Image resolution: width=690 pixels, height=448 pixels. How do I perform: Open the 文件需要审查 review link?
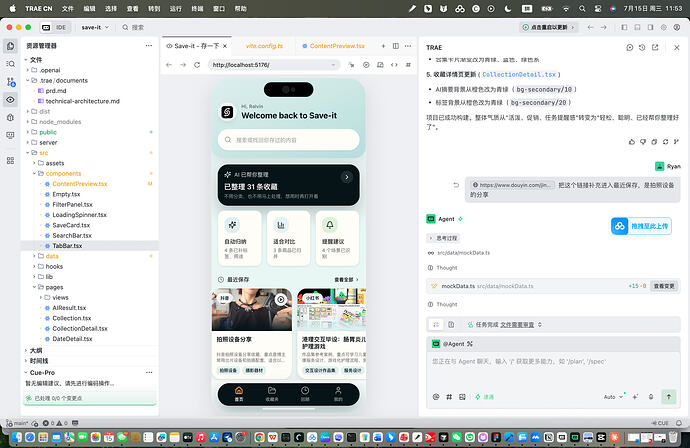click(x=517, y=325)
